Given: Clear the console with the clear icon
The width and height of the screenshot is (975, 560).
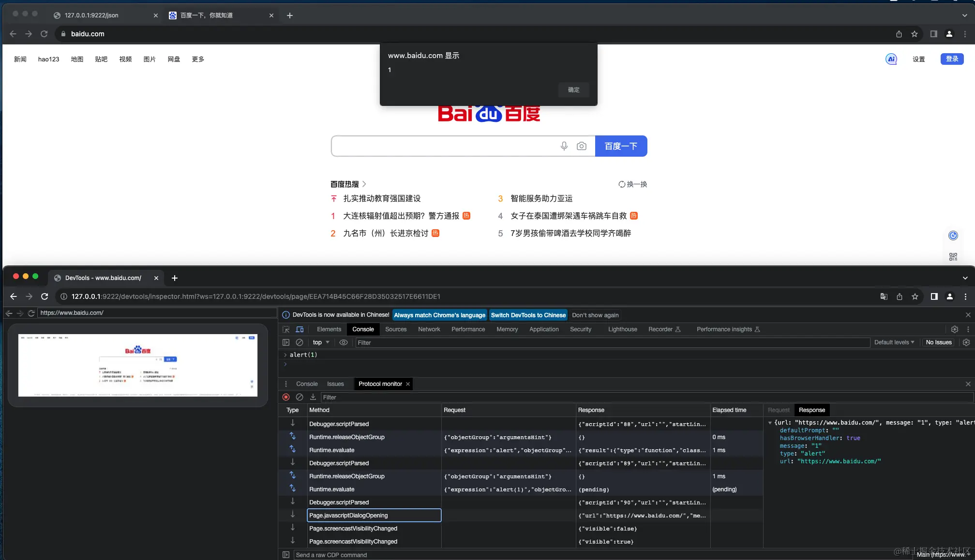Looking at the screenshot, I should tap(300, 342).
